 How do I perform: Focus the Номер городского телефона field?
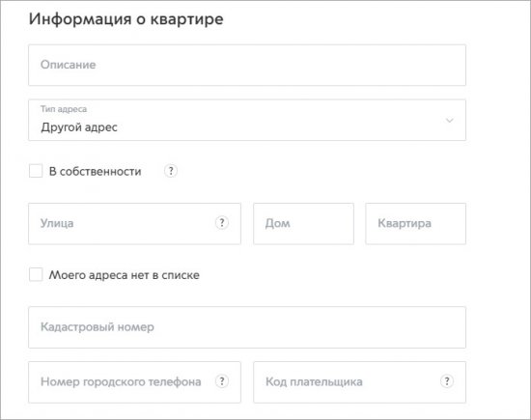135,382
